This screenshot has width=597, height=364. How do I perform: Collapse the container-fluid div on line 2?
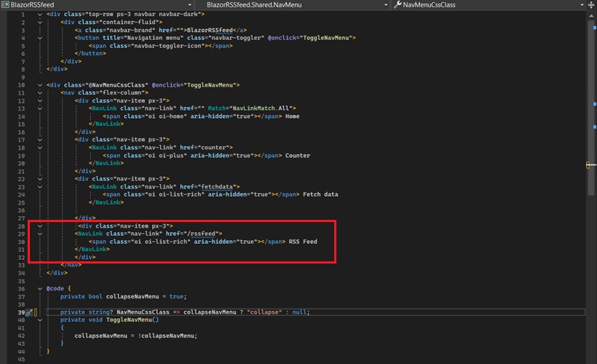39,23
